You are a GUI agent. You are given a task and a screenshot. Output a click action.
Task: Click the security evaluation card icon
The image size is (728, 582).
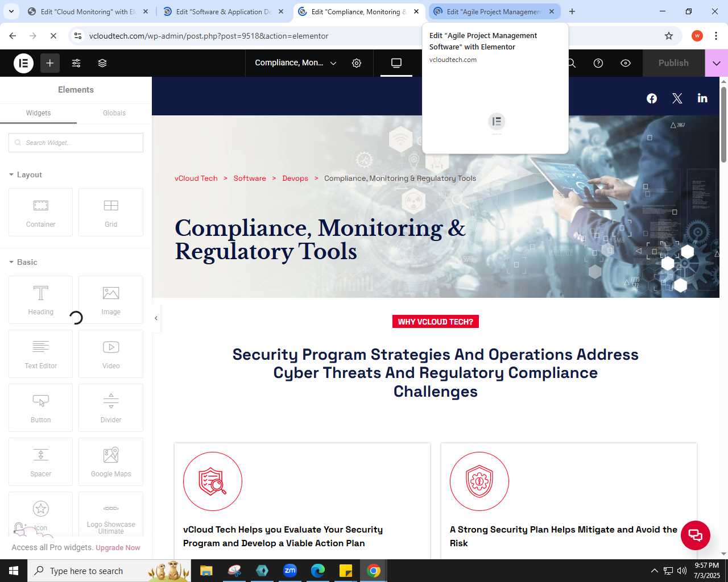tap(213, 481)
